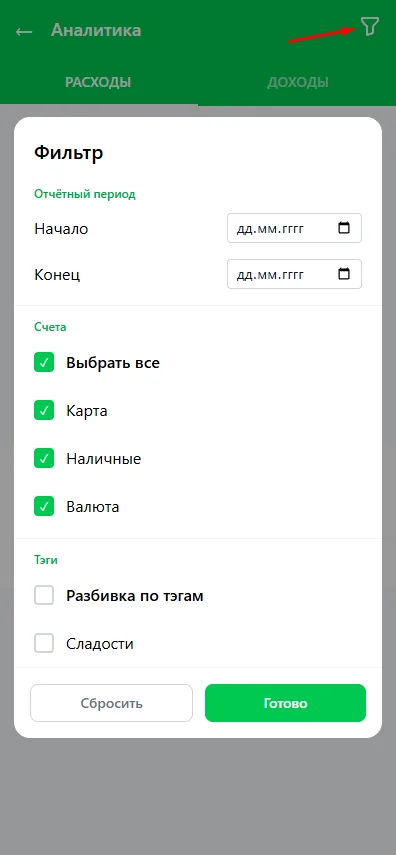396x855 pixels.
Task: Open calendar picker for Конец date
Action: (344, 274)
